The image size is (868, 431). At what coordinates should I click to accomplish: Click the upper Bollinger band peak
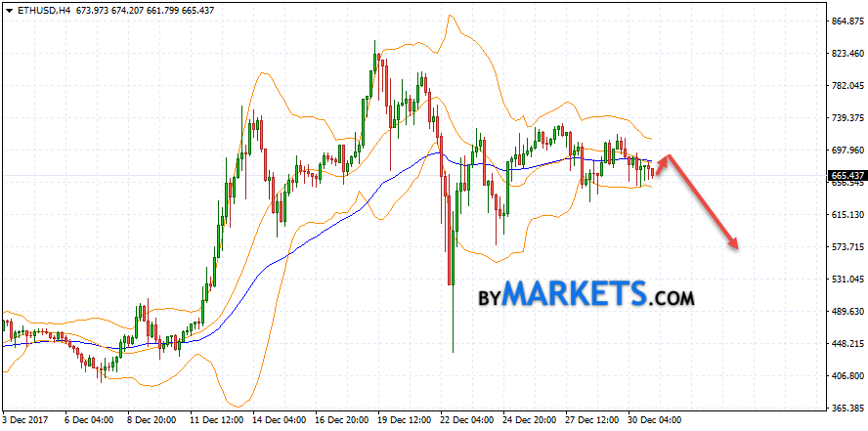click(451, 16)
